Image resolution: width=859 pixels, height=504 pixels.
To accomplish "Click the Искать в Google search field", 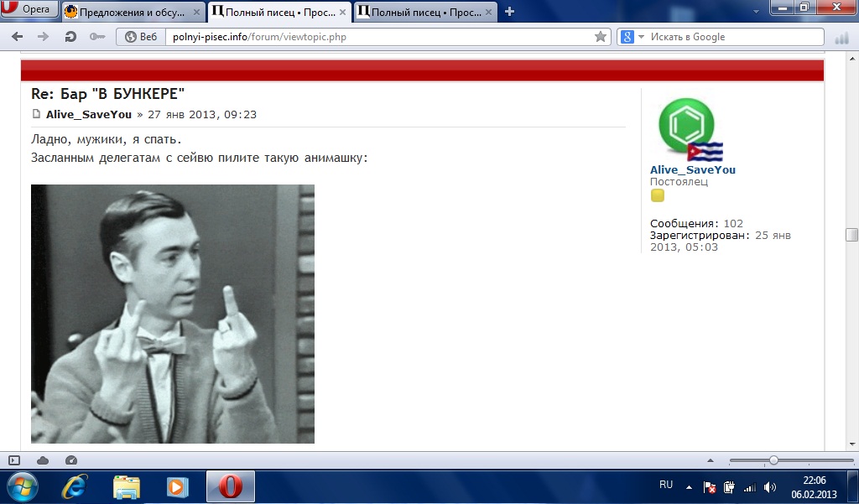I will pyautogui.click(x=734, y=37).
